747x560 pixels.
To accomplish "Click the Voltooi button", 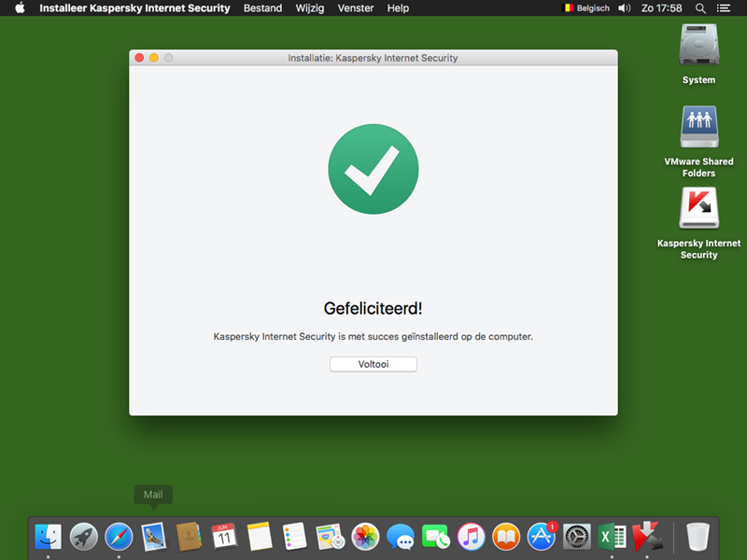I will point(373,364).
